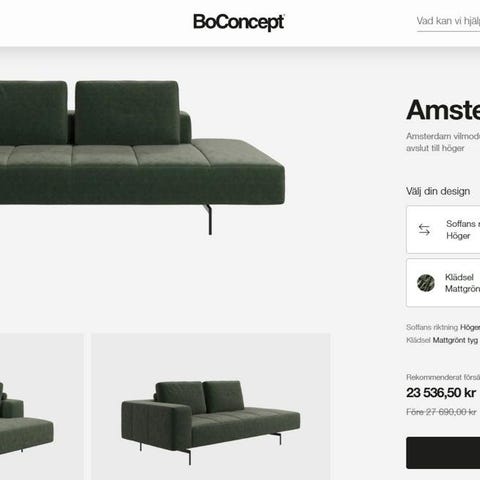Click the Klädsel Mattgrönt tyg summary
The height and width of the screenshot is (480, 480).
[442, 340]
